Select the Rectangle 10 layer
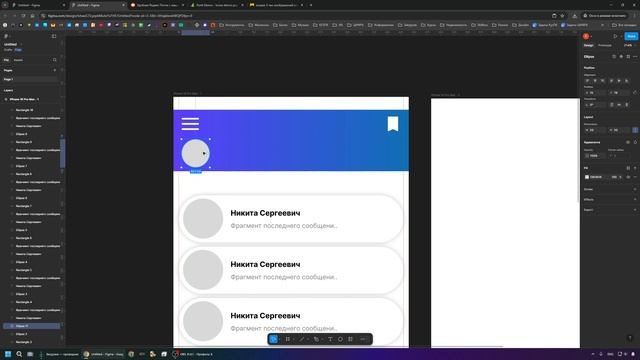 tap(32, 110)
